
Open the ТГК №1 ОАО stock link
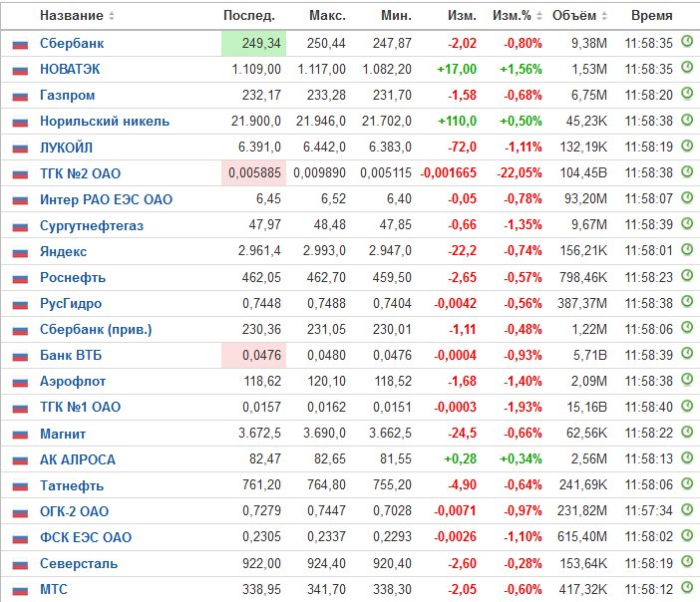point(81,407)
